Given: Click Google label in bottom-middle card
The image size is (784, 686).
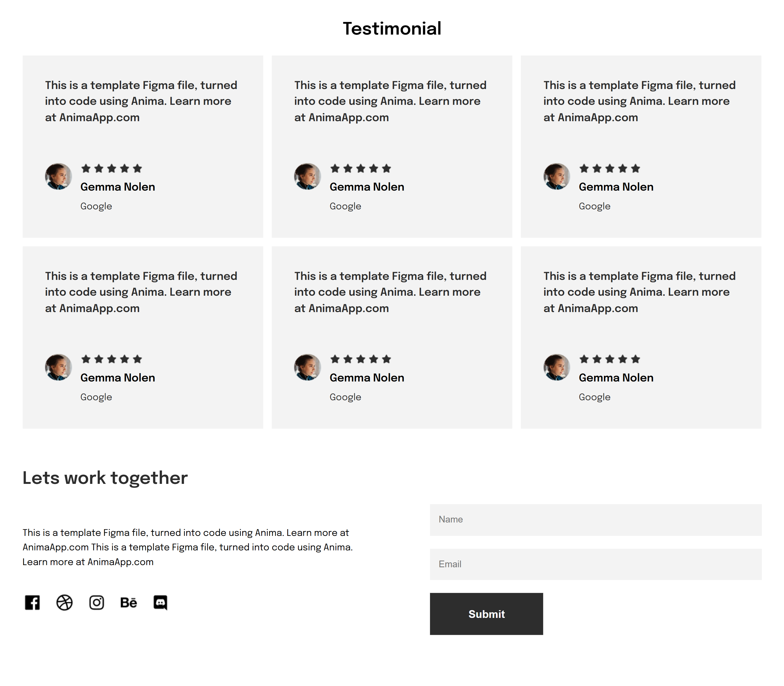Looking at the screenshot, I should point(345,397).
